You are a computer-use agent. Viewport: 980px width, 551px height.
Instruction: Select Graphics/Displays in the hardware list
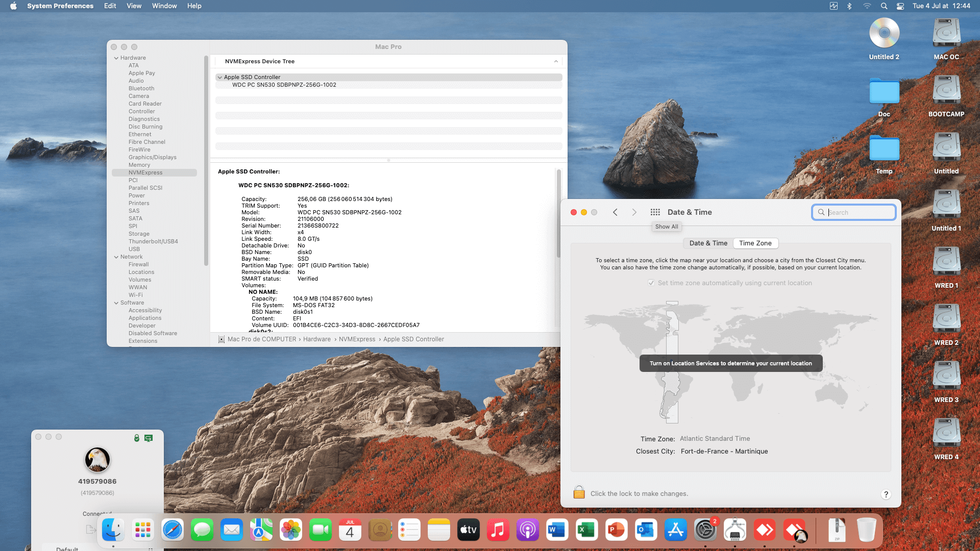152,157
